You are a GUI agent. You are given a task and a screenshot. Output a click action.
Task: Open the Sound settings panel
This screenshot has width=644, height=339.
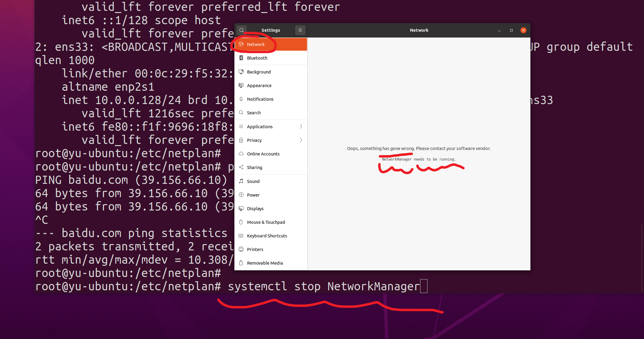point(271,181)
